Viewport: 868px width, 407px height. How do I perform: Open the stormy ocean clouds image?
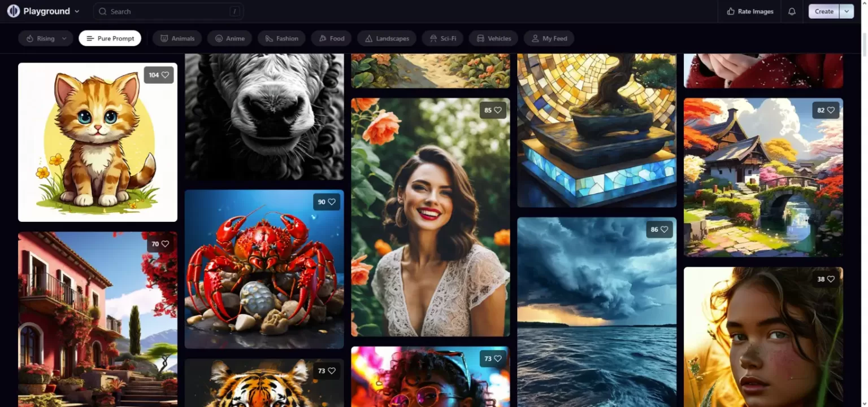pos(597,312)
